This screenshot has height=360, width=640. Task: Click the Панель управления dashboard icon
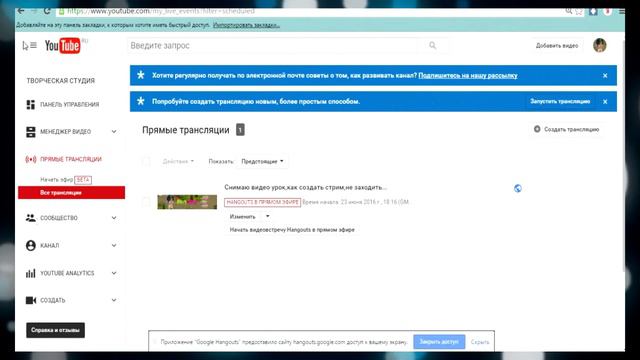coord(31,104)
